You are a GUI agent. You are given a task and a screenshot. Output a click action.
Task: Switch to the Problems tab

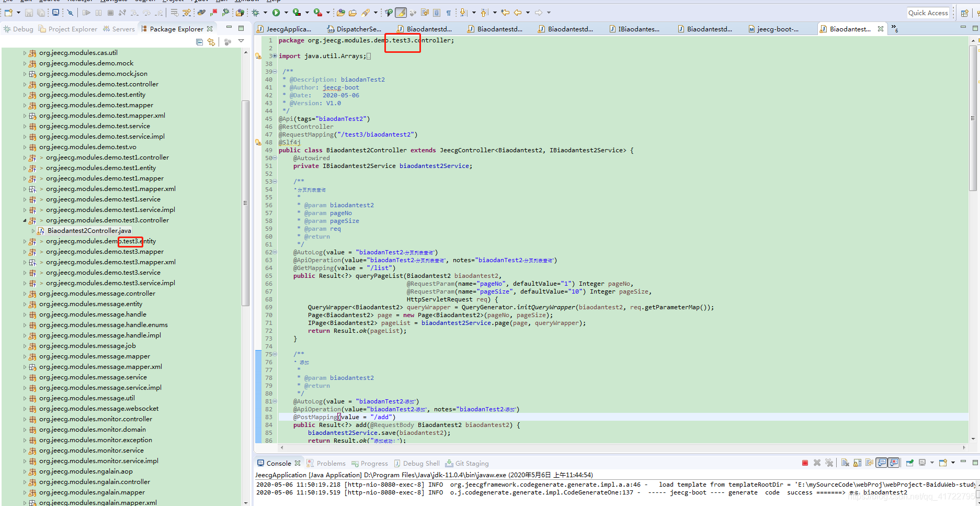point(326,463)
